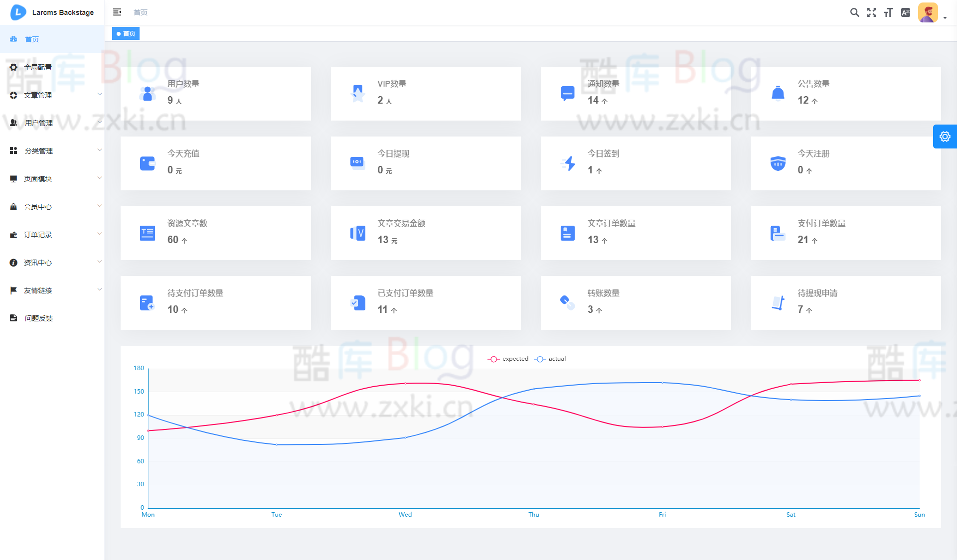Toggle the expected series in chart legend
This screenshot has width=957, height=560.
[508, 359]
